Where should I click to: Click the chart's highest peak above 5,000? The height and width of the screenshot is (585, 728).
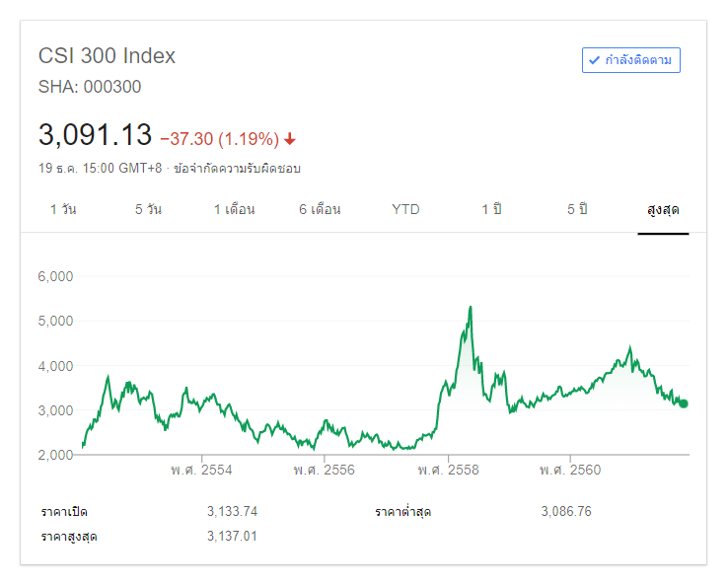coord(471,307)
